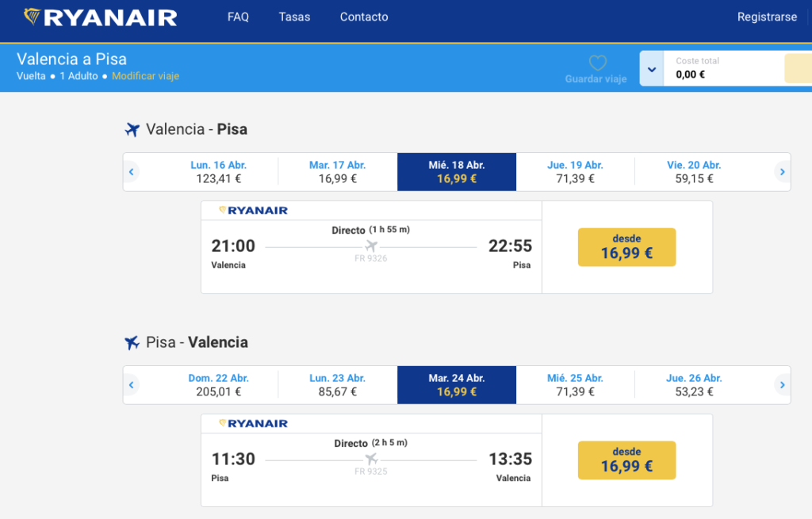Screen dimensions: 812x519
Task: Choose outbound date Mar. 17 Abr.
Action: (x=337, y=172)
